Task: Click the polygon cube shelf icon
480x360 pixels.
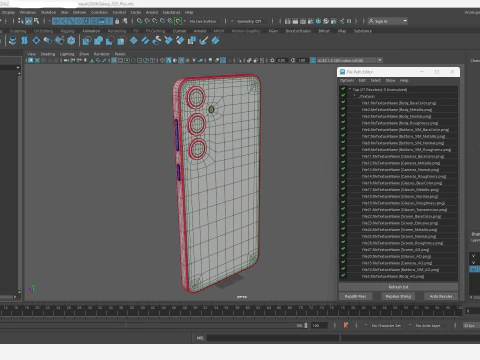Action: tap(71, 41)
